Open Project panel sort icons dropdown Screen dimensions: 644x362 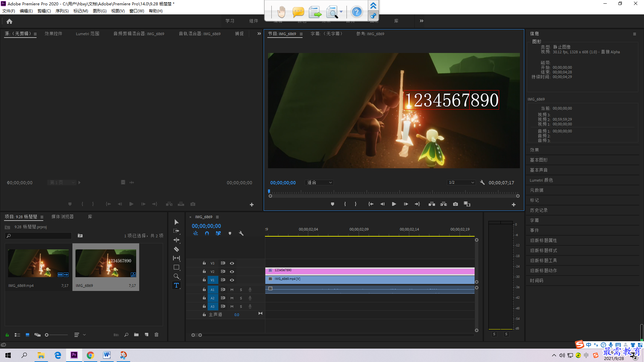(80, 335)
